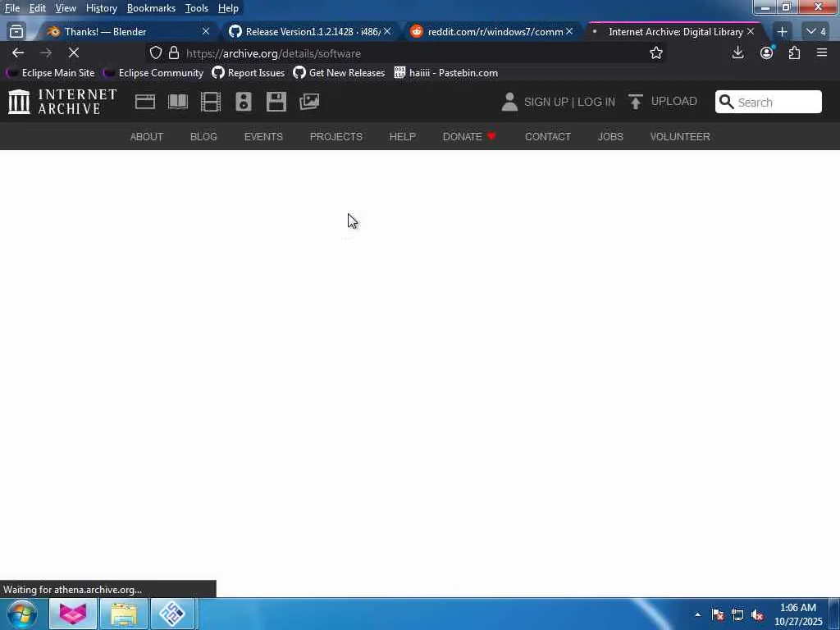The image size is (840, 630).
Task: Open the Audio speaker icon
Action: [244, 102]
